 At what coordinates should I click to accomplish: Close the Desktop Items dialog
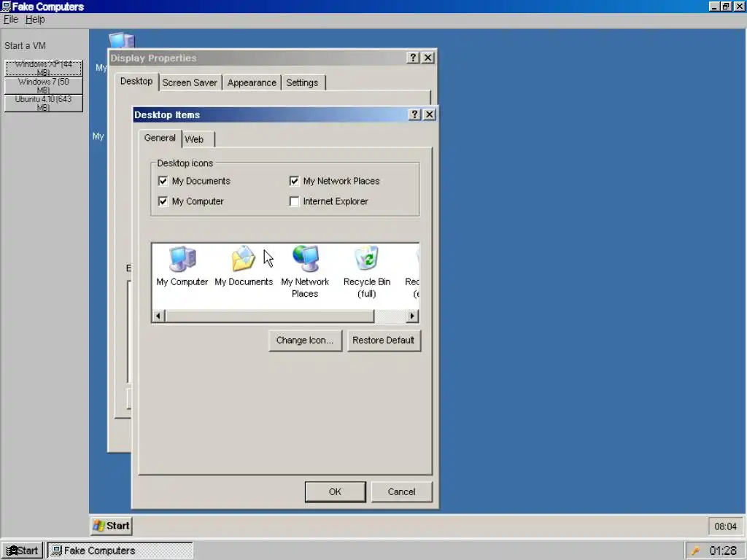(x=429, y=114)
